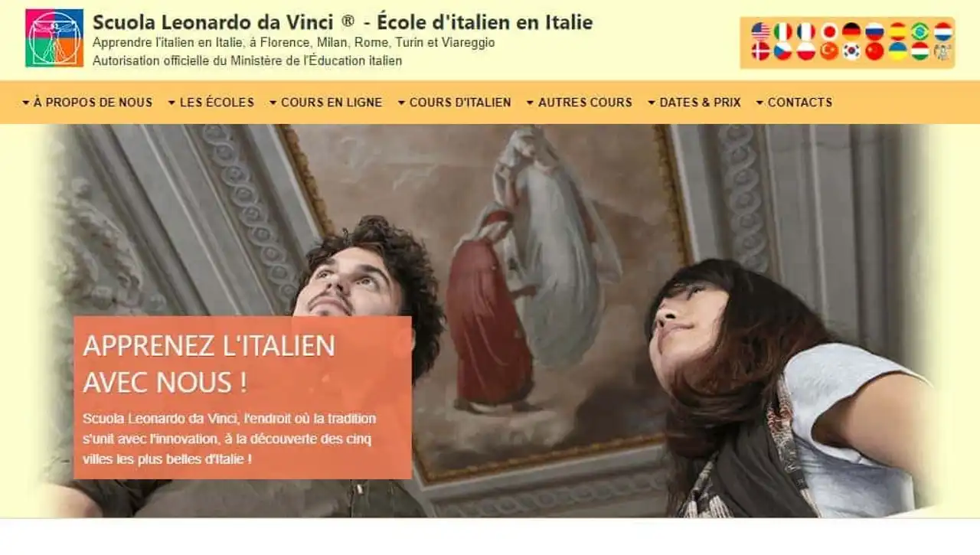The height and width of the screenshot is (555, 980).
Task: Switch language using the US flag
Action: click(760, 31)
